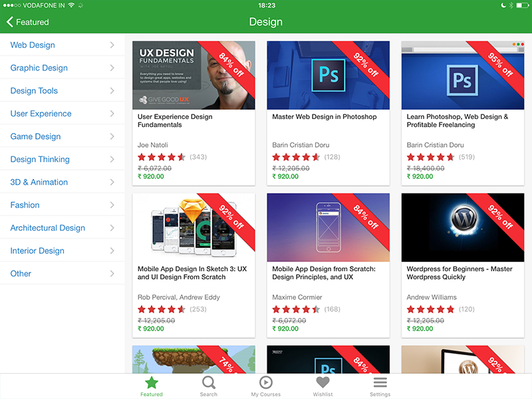Click instructor name Andrew Williams
The width and height of the screenshot is (532, 399).
tap(432, 297)
